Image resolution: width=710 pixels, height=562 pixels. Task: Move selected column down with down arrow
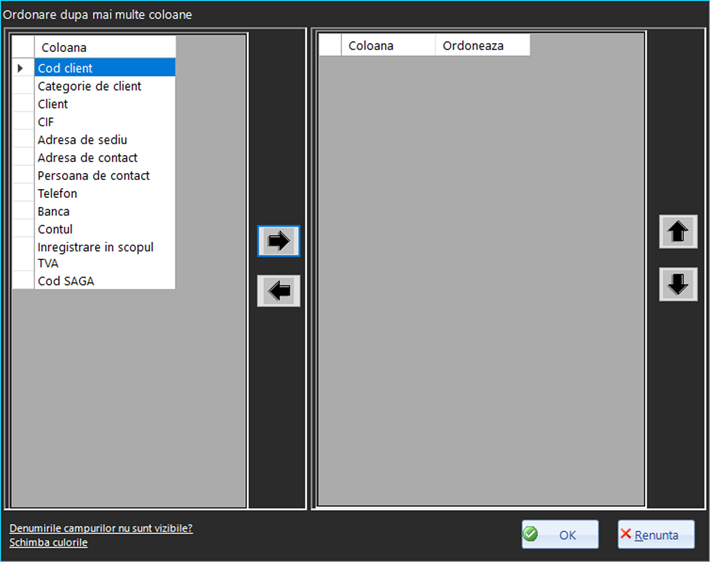(677, 284)
